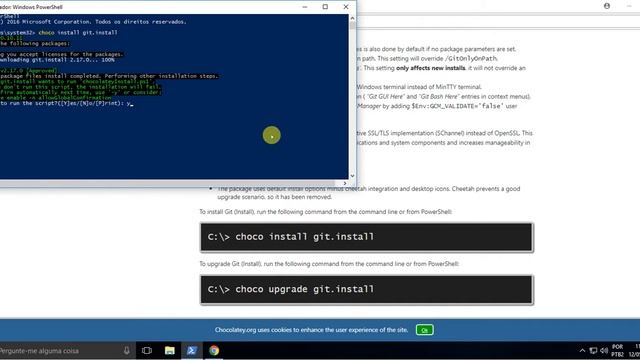This screenshot has width=640, height=360.
Task: Switch keyboard language POR PTB2
Action: pyautogui.click(x=617, y=351)
